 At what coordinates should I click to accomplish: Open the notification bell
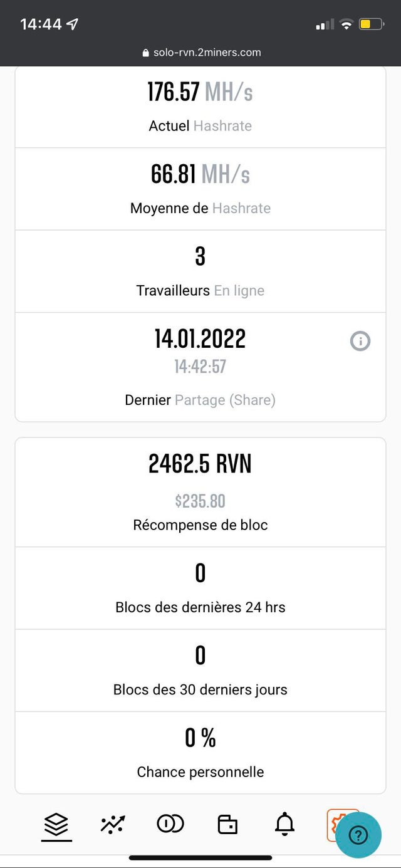pos(284,824)
